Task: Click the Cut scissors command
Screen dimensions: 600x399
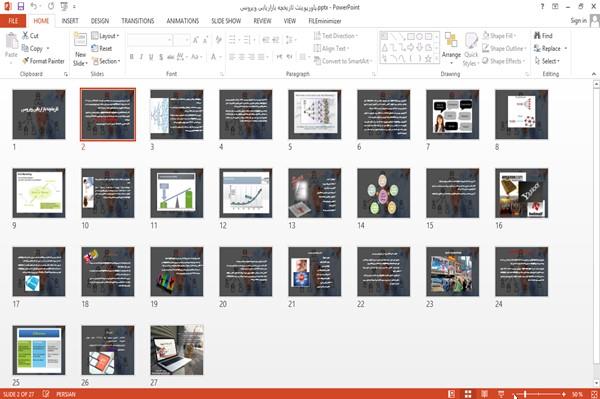Action: [x=30, y=36]
